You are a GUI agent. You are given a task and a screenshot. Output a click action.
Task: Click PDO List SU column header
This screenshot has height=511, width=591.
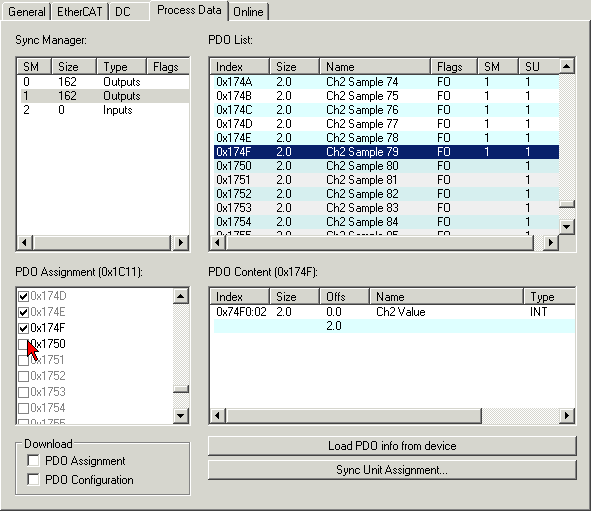pos(539,67)
